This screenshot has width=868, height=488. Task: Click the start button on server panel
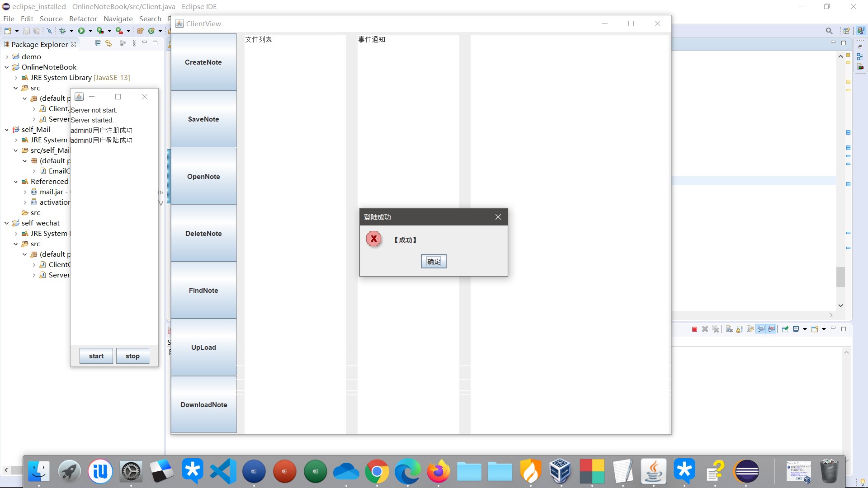click(x=96, y=356)
